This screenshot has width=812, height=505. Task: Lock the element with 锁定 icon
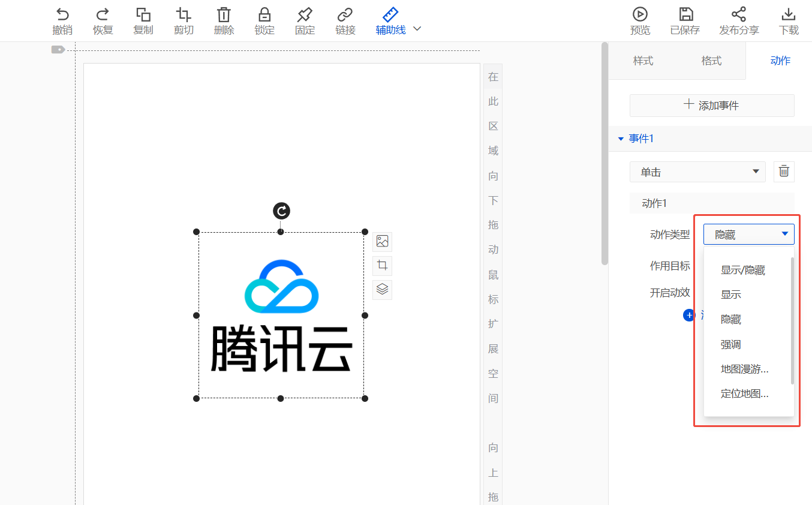coord(264,15)
